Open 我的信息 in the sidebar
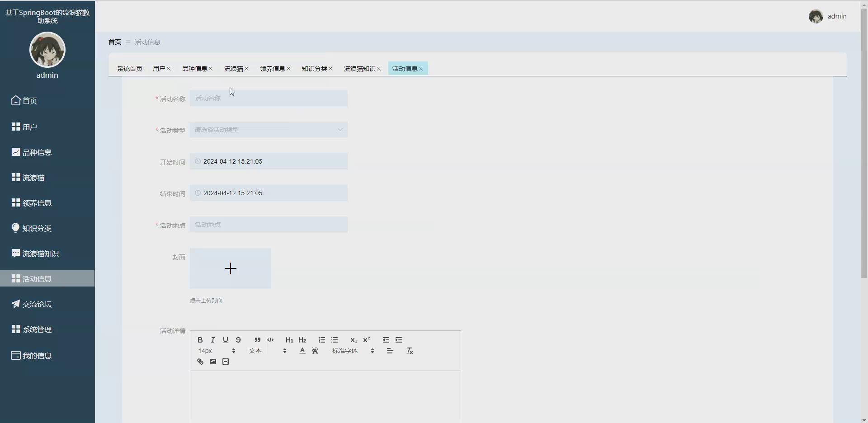The image size is (868, 423). (47, 356)
